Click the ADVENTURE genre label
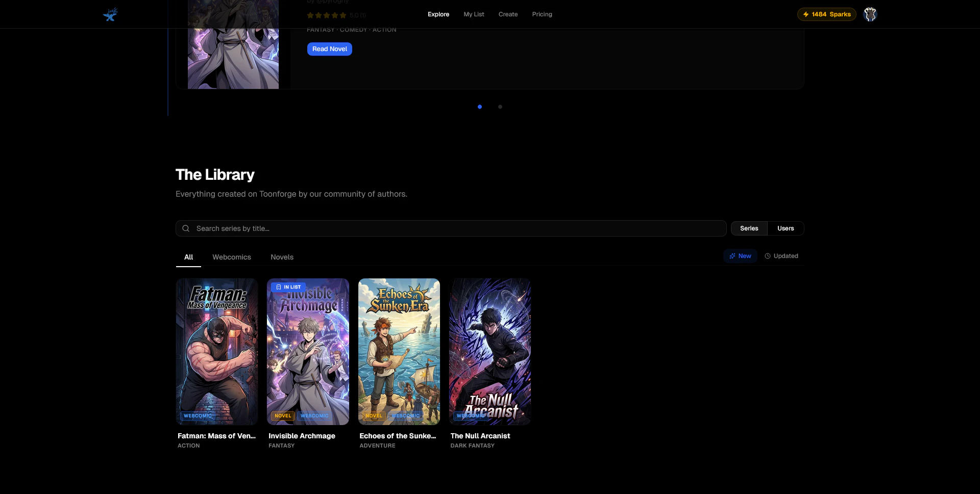Viewport: 980px width, 494px height. 377,445
